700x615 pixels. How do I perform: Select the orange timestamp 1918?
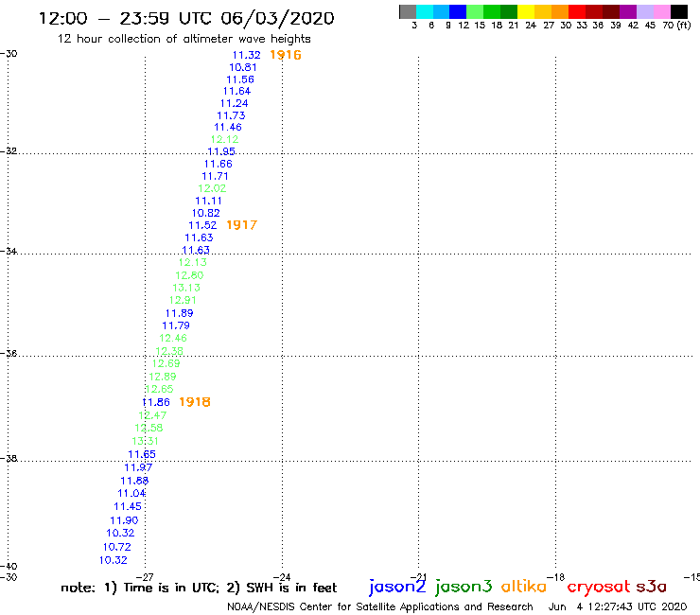[x=195, y=402]
